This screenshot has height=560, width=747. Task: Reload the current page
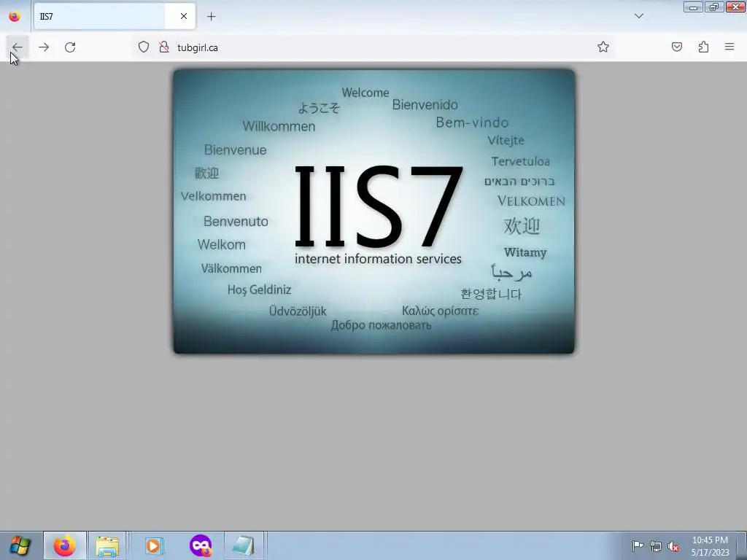[70, 47]
